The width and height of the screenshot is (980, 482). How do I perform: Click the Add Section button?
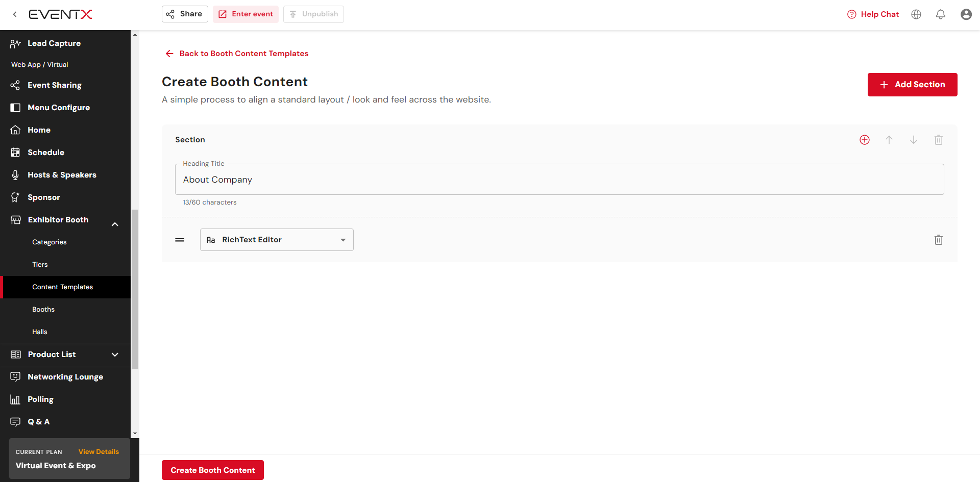[912, 85]
